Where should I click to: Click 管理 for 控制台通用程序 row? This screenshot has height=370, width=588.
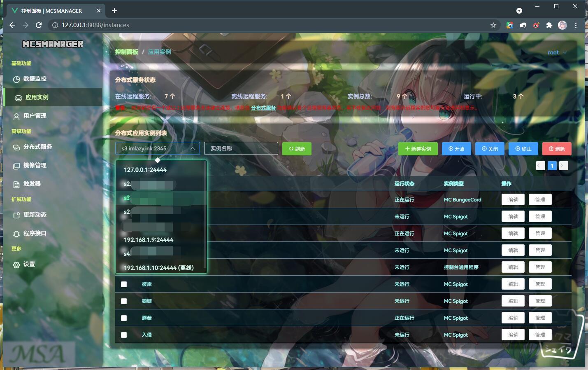coord(540,267)
